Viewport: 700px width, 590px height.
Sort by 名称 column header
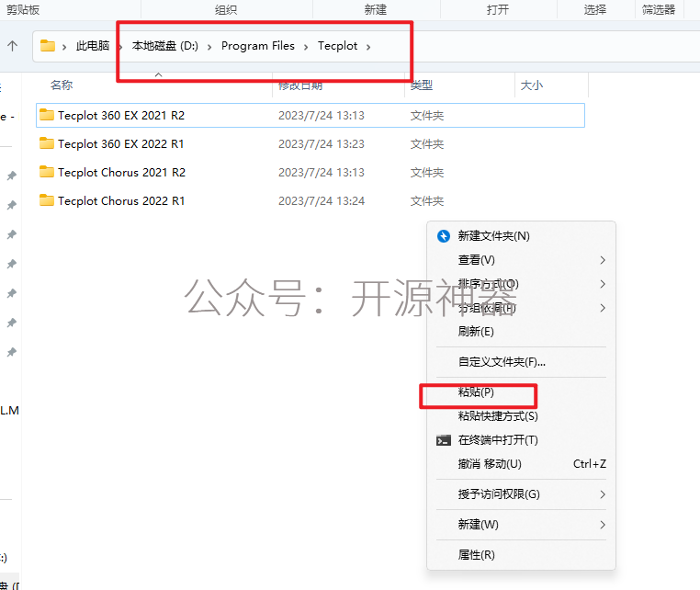tap(62, 85)
